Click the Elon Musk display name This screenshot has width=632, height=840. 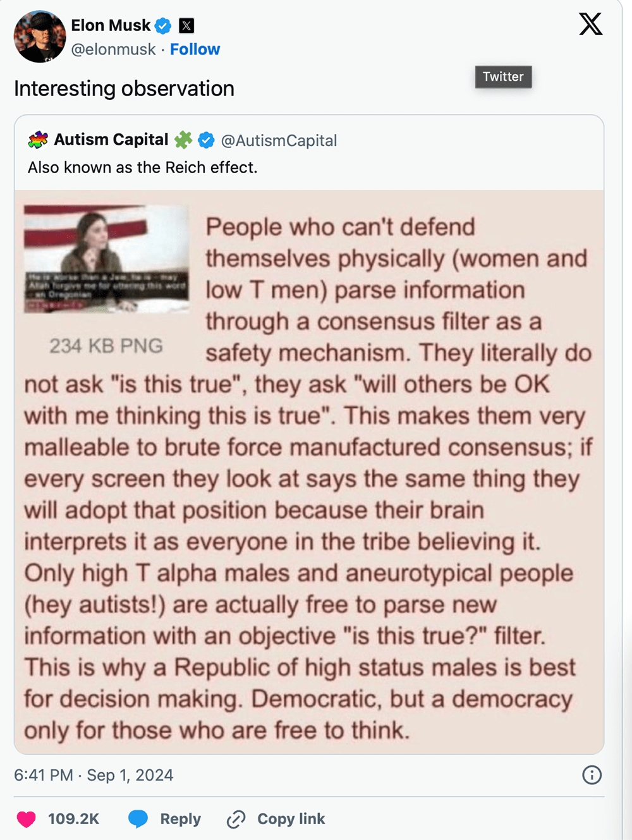(x=111, y=25)
